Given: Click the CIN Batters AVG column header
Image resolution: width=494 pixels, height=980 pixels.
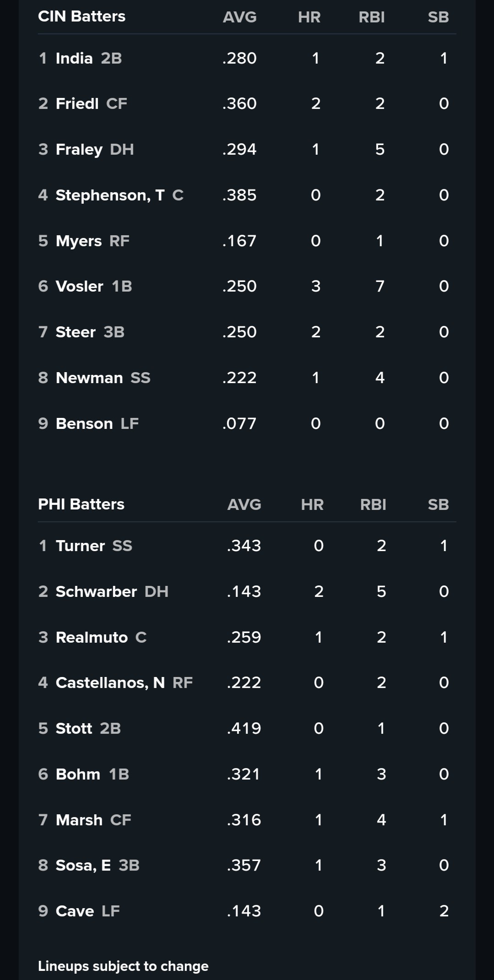Looking at the screenshot, I should point(239,17).
